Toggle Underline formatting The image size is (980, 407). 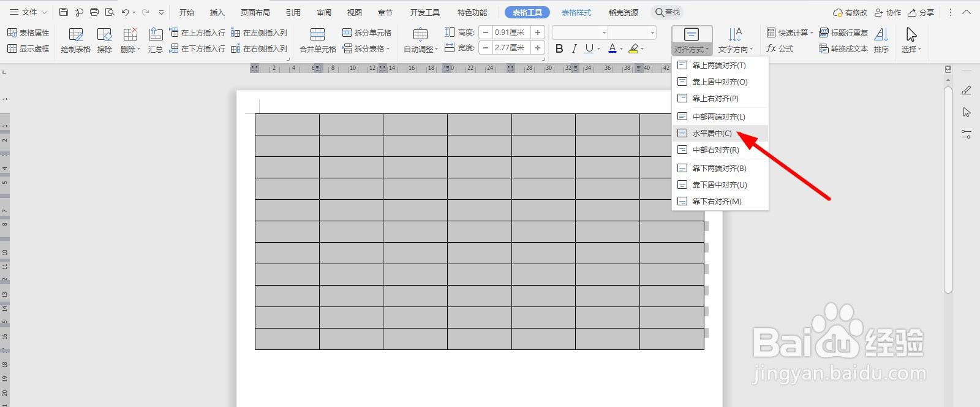pos(589,48)
